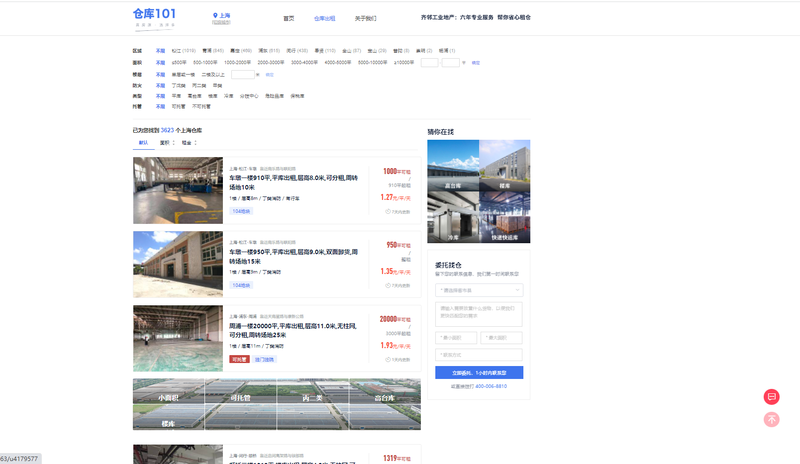Click the requirements text area in 委托找仓
This screenshot has width=800, height=464.
coord(479,314)
